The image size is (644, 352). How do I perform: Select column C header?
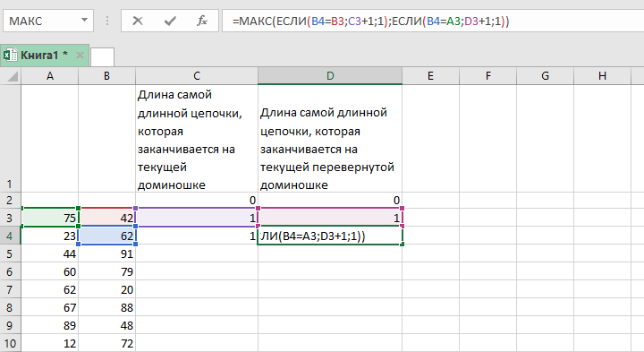pos(197,75)
